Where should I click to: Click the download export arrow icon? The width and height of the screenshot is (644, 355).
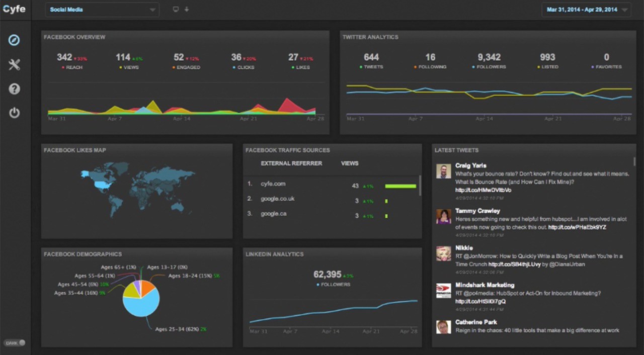187,10
